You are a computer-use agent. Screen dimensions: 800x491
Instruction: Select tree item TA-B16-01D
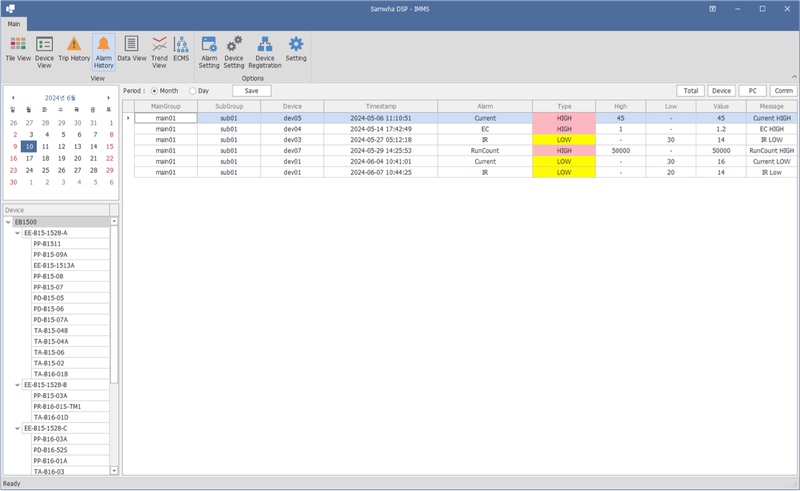pos(70,418)
